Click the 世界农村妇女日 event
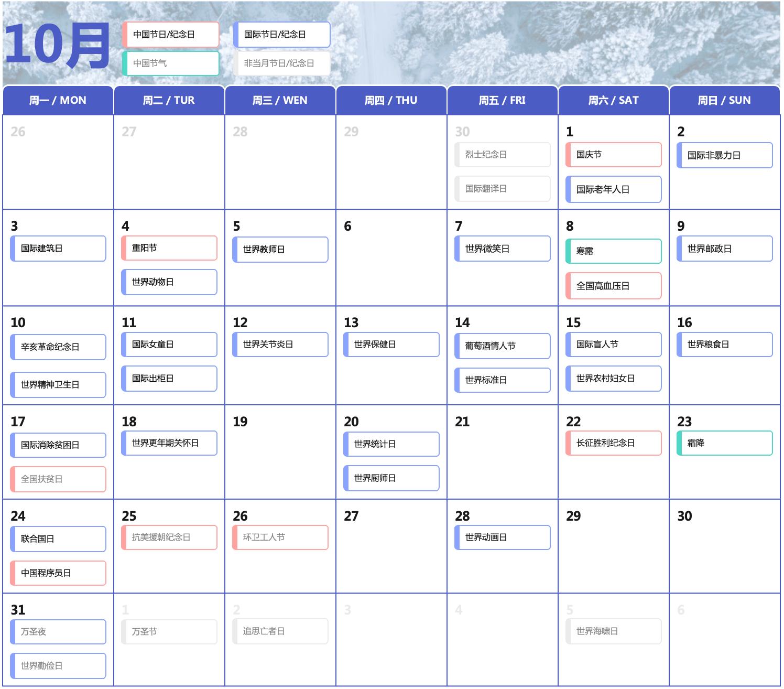The width and height of the screenshot is (784, 689). [614, 379]
